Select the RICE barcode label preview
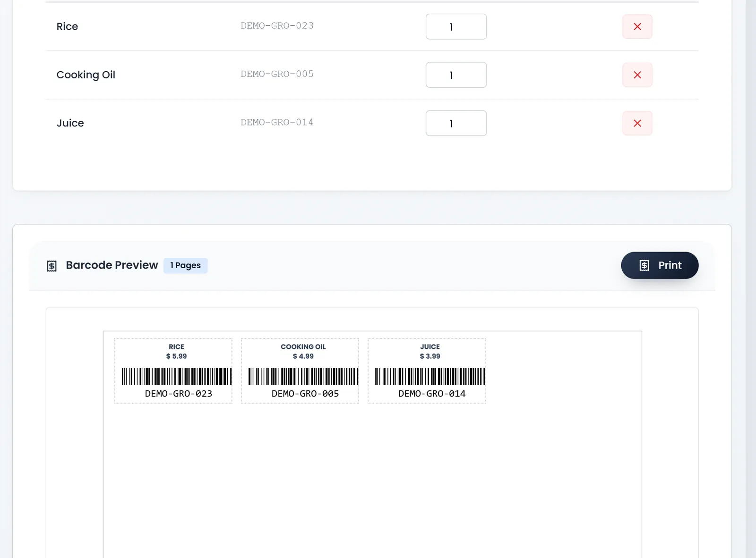This screenshot has width=756, height=558. pyautogui.click(x=173, y=371)
